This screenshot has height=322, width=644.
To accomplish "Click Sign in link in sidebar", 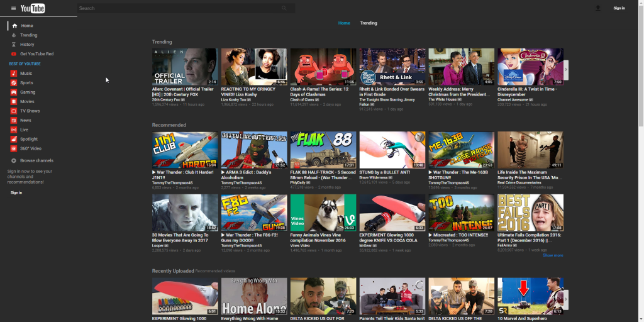I will 16,192.
